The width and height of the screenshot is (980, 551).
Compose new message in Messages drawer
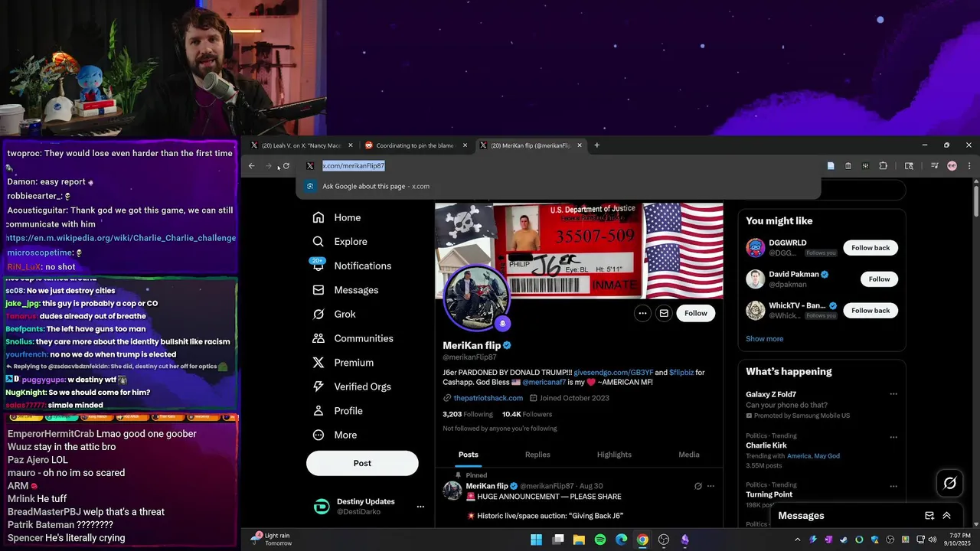click(929, 516)
